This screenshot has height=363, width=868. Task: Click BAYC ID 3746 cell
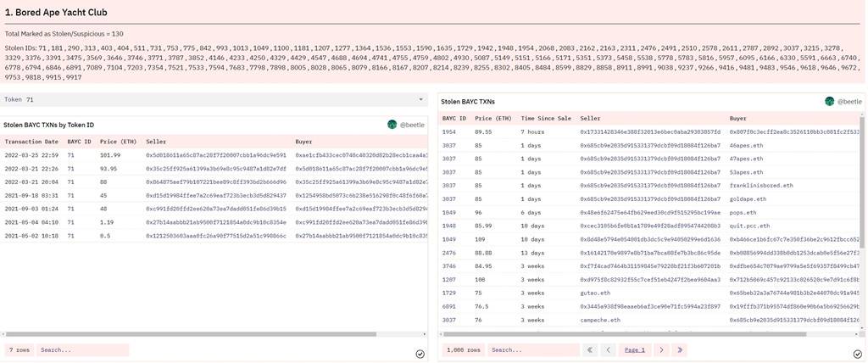[449, 266]
